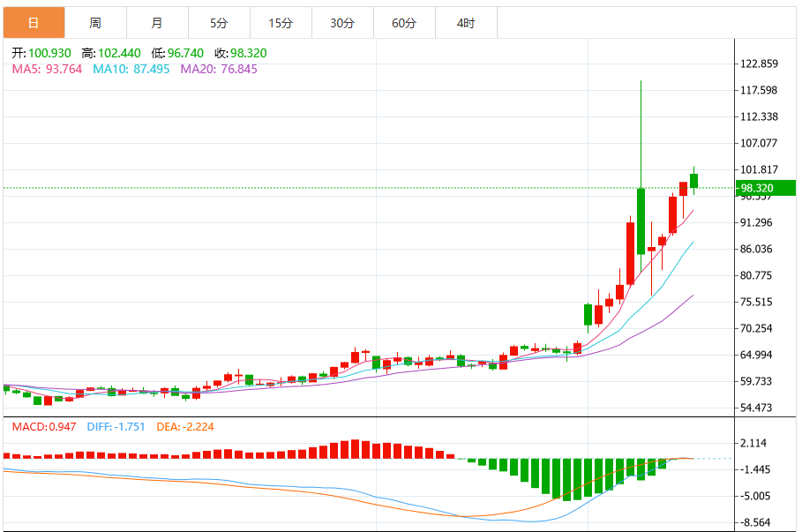Select the 日 daily chart tab
Screen dimensions: 802x532
(34, 23)
